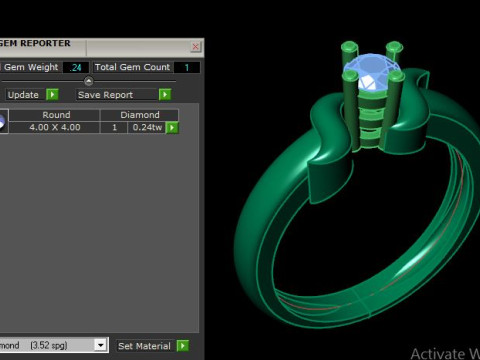Click the Set Material button
Viewport: 480px width, 360px height.
145,346
